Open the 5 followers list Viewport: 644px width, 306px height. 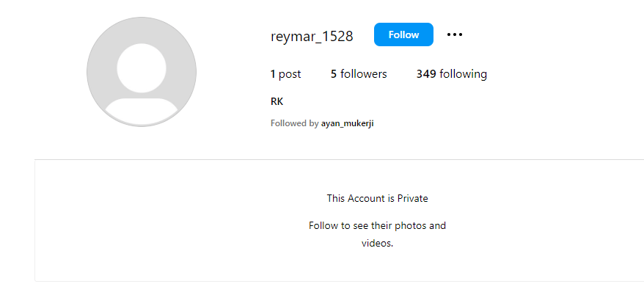tap(359, 74)
